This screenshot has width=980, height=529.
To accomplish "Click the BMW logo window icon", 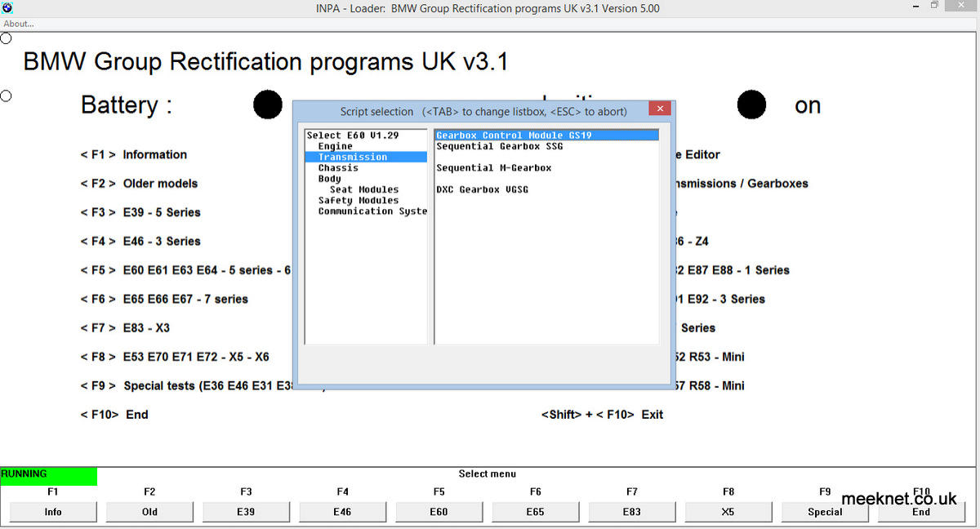I will point(7,7).
